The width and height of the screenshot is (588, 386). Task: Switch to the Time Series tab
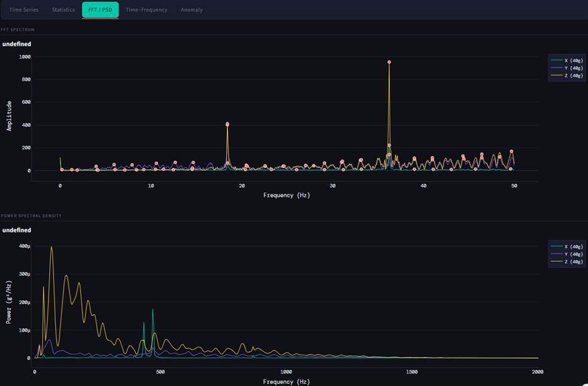tap(24, 10)
